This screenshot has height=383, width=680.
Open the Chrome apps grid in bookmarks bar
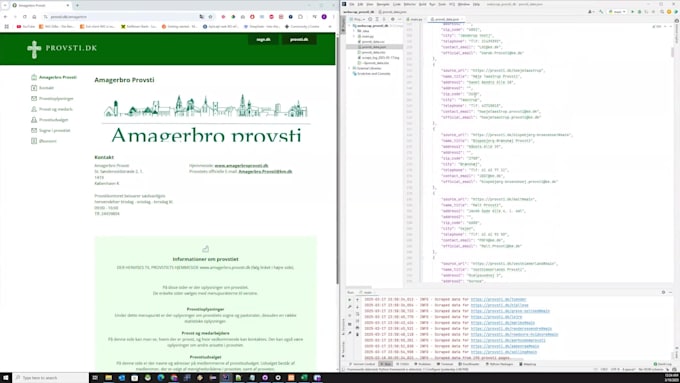point(7,26)
